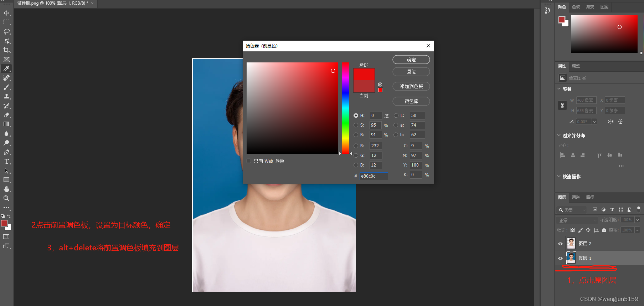Viewport: 644px width, 306px height.
Task: Select the Eraser tool
Action: [6, 115]
